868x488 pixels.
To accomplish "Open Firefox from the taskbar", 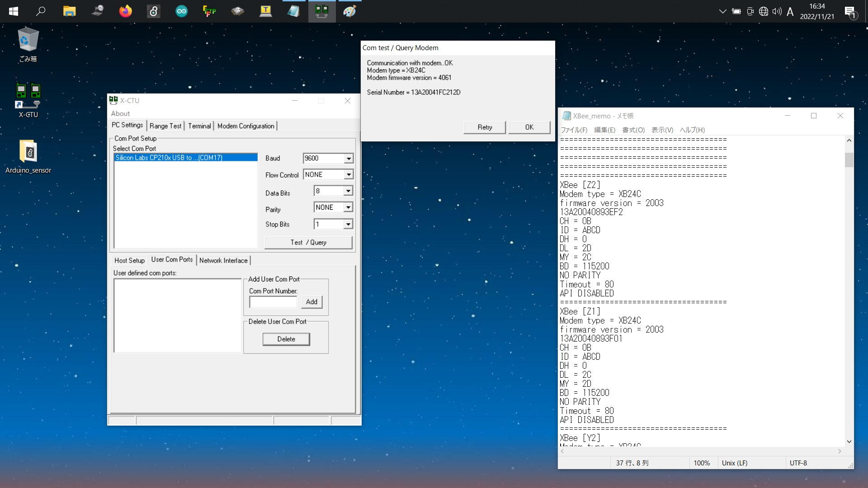I will coord(125,11).
